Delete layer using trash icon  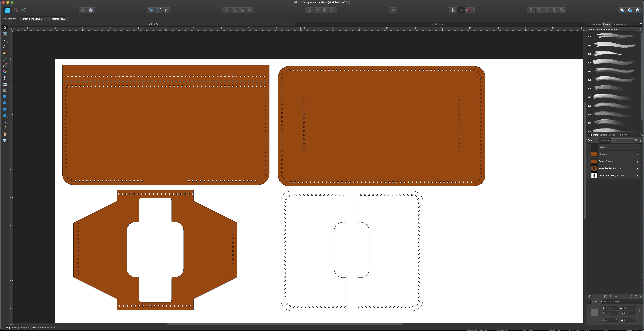pos(641,296)
